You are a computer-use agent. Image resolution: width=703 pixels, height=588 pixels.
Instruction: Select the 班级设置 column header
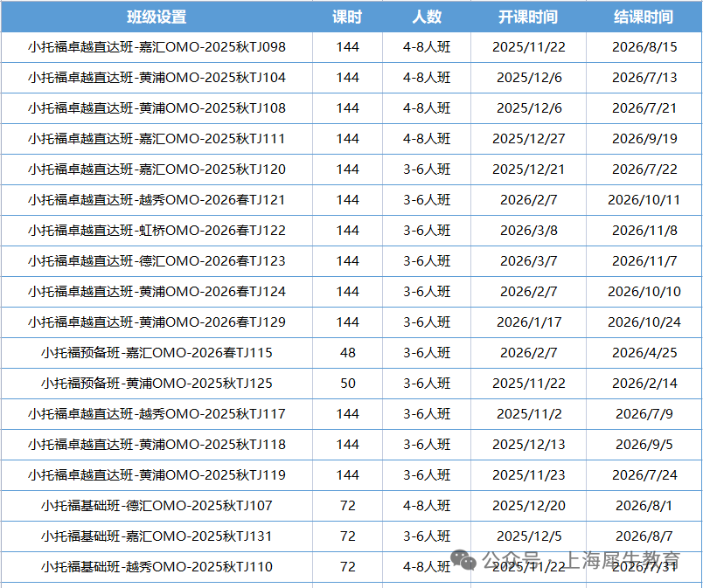157,17
